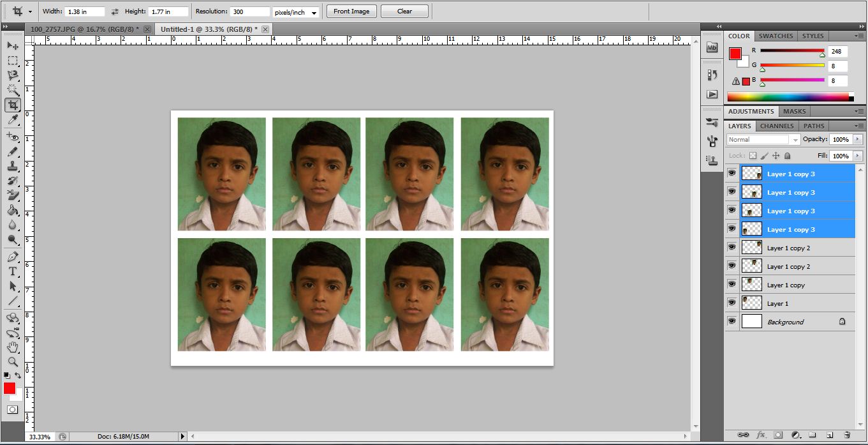Viewport: 868px width, 445px height.
Task: Select the Brush tool
Action: pyautogui.click(x=12, y=151)
